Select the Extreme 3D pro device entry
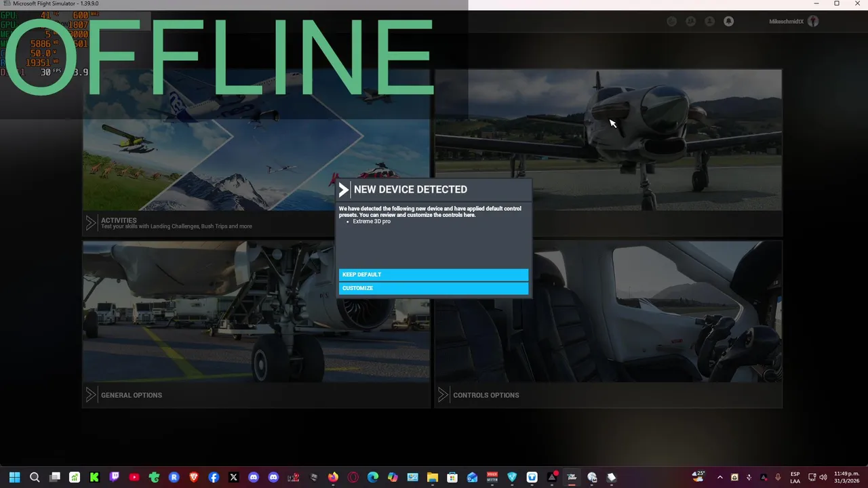868x488 pixels. 372,222
